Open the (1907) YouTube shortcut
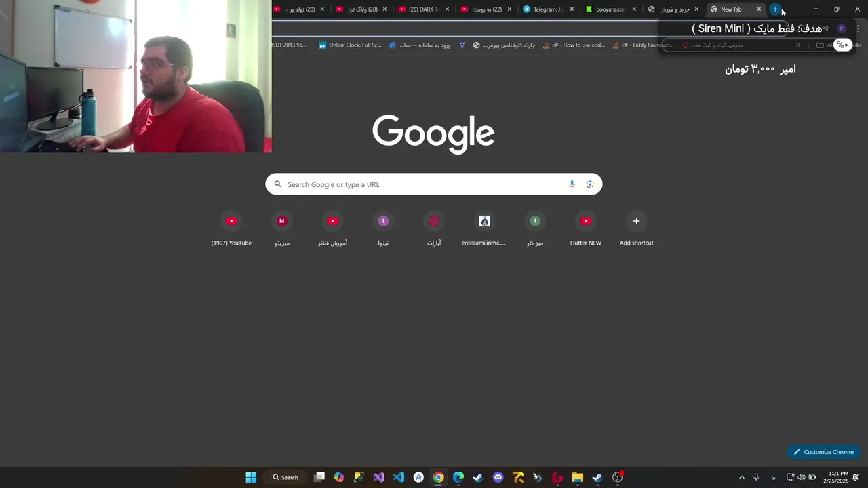The height and width of the screenshot is (488, 868). click(x=231, y=230)
